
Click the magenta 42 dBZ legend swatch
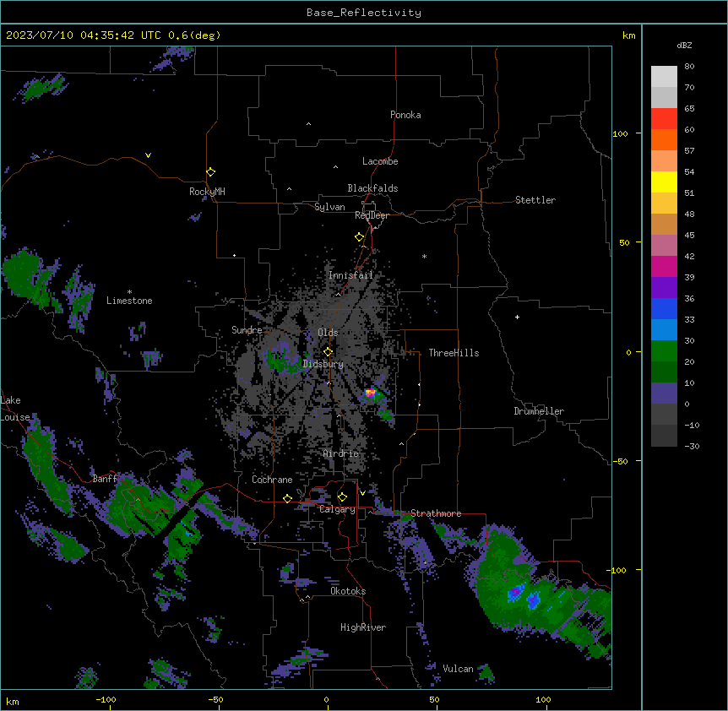point(664,266)
